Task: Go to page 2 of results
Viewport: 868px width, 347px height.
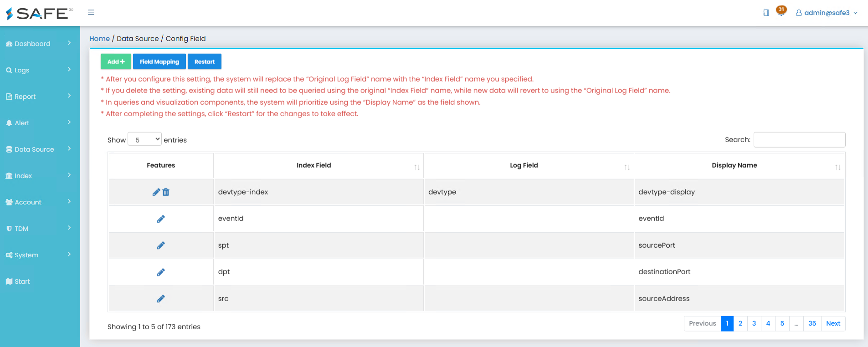Action: (740, 323)
